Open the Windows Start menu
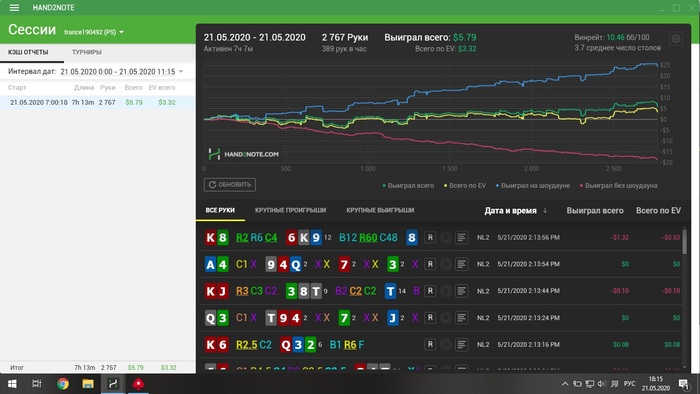Screen dimensions: 700x394 click(x=12, y=384)
